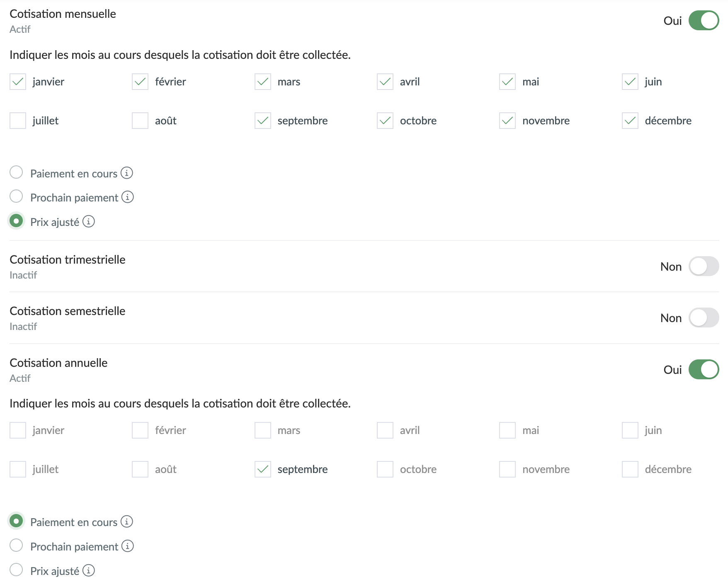This screenshot has width=728, height=582.
Task: Uncheck septembre in annual contribution months
Action: pos(263,469)
